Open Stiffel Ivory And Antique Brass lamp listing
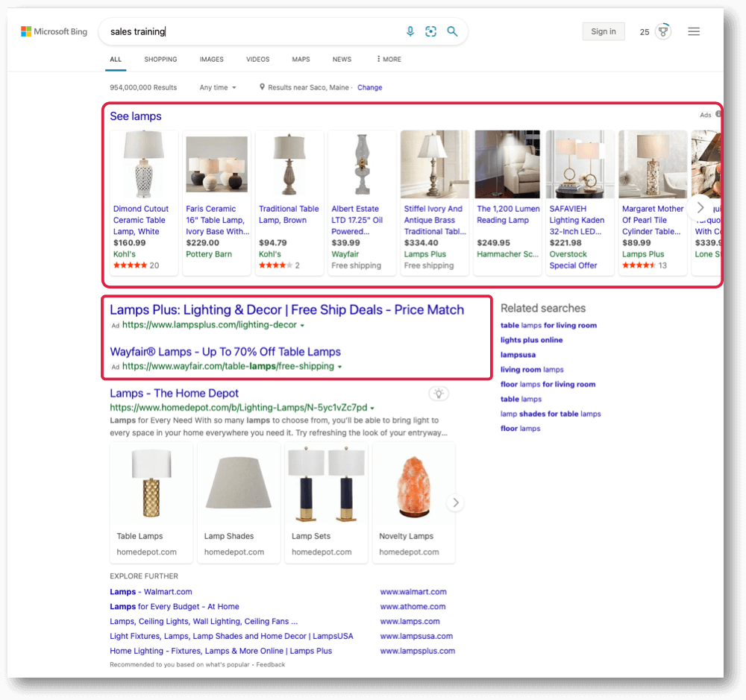This screenshot has height=700, width=746. coord(435,220)
